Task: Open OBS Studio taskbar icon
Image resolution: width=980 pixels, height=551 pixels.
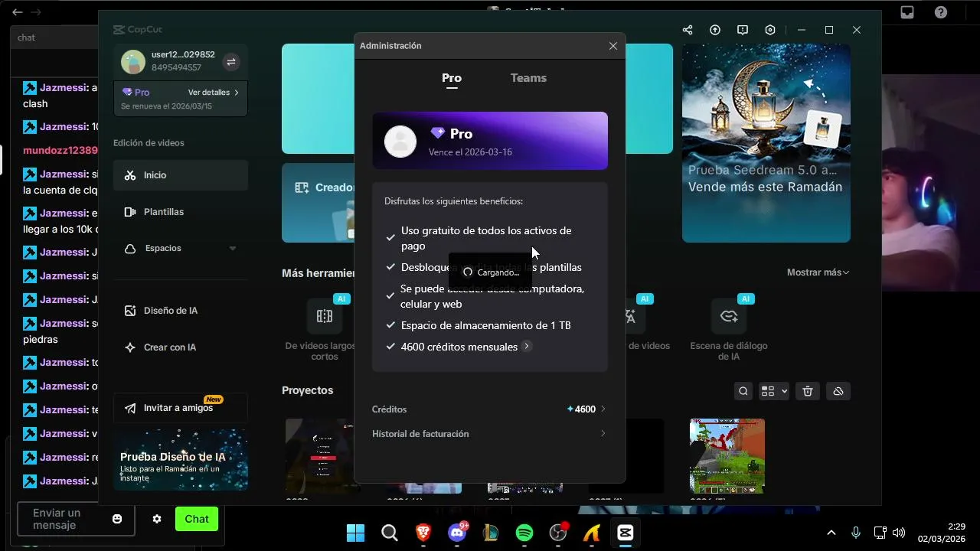Action: 558,533
